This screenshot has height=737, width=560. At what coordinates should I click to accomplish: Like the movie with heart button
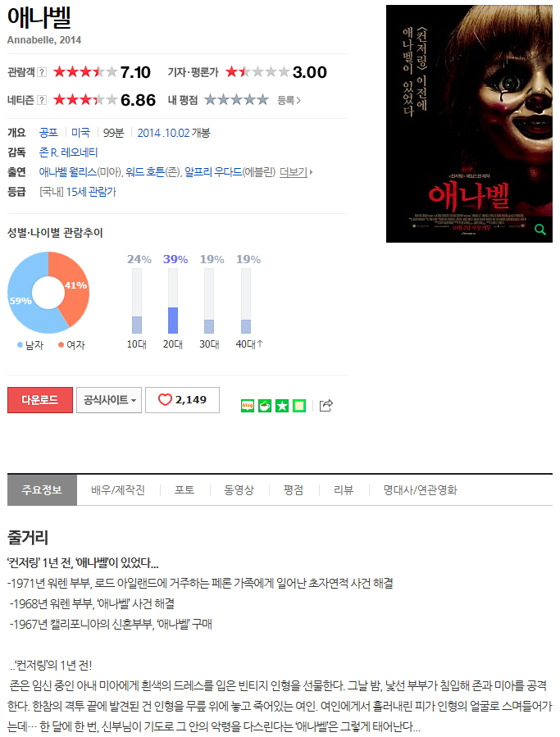tap(183, 400)
